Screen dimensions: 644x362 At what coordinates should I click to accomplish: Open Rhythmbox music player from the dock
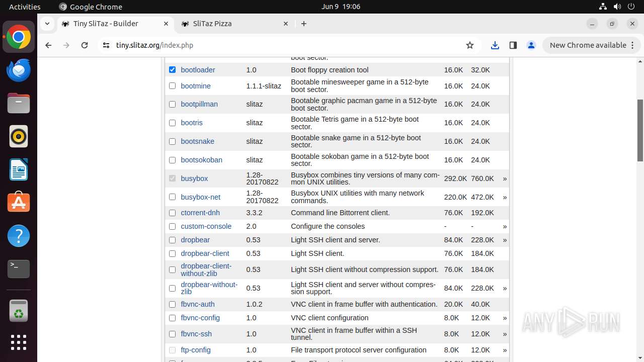point(19,136)
